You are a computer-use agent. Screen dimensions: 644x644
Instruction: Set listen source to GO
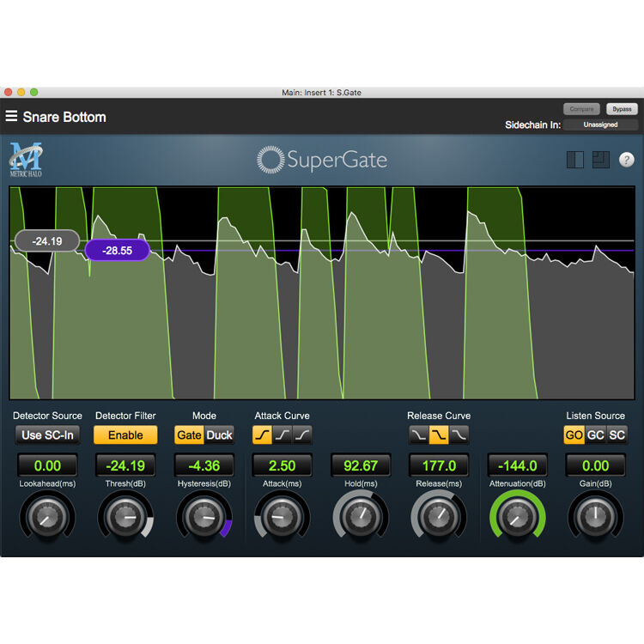pyautogui.click(x=574, y=435)
